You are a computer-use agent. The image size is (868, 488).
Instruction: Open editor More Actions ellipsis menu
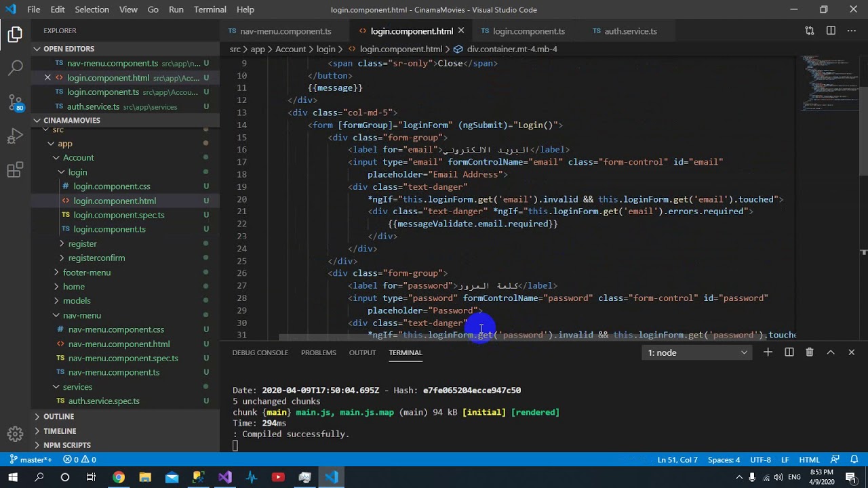[852, 31]
